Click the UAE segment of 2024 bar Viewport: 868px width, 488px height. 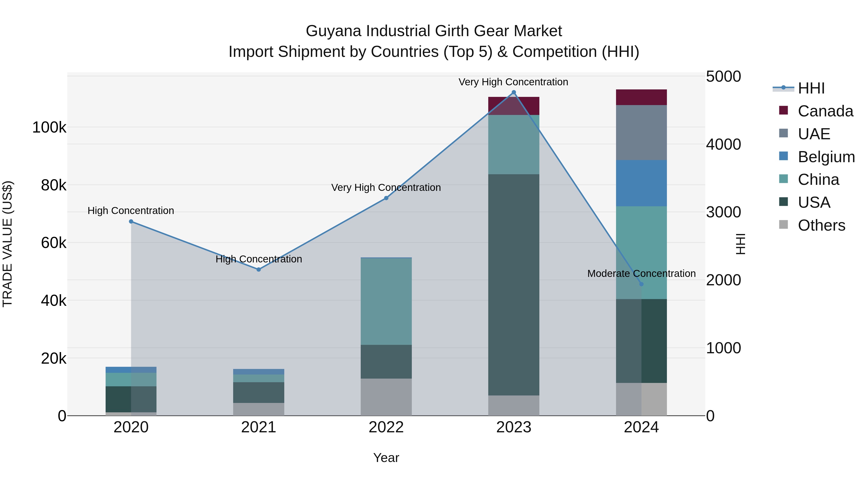click(x=641, y=133)
